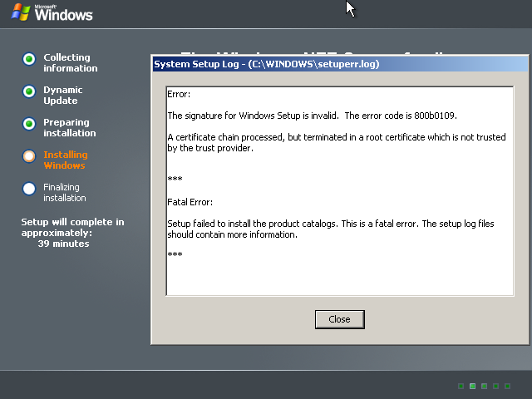Click the System Setup Log title bar
This screenshot has height=399, width=532.
point(340,64)
